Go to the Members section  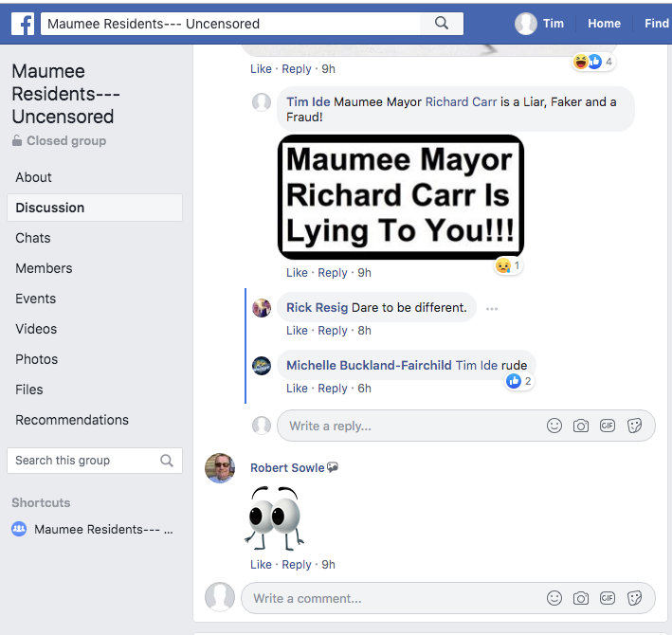44,268
